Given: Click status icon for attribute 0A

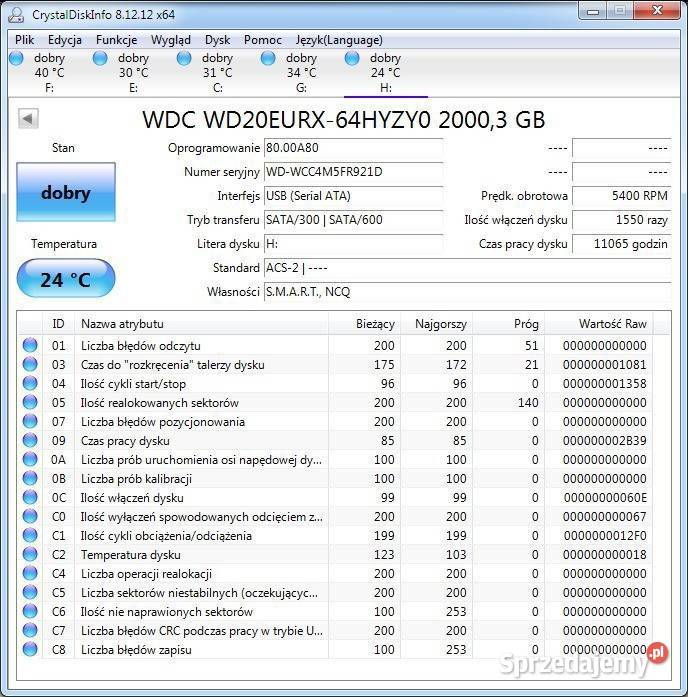Looking at the screenshot, I should [x=30, y=460].
